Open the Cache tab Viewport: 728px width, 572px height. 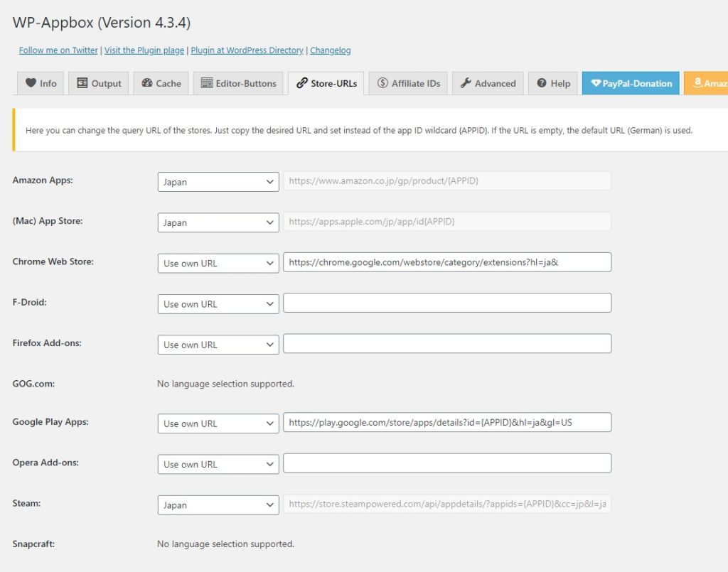pyautogui.click(x=161, y=84)
